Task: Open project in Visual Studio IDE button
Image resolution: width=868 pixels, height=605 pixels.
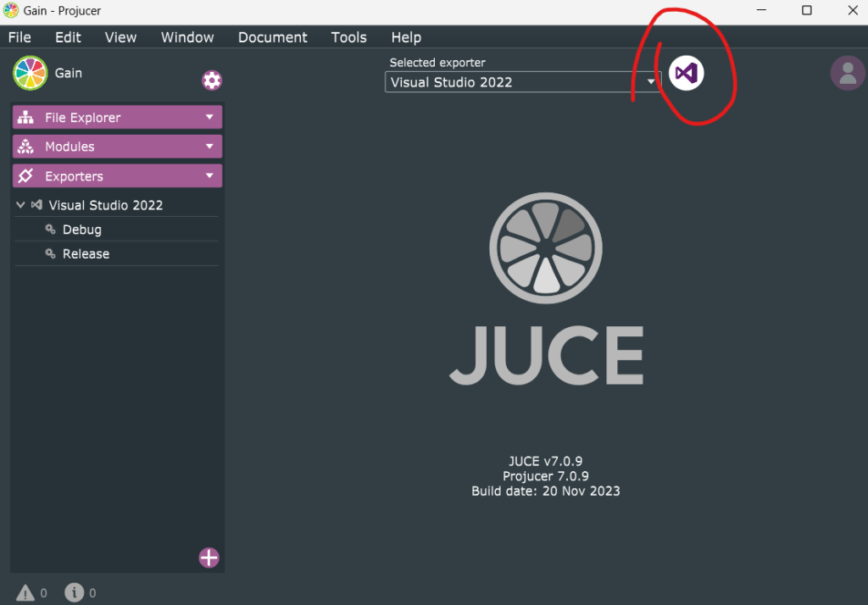Action: click(x=686, y=73)
